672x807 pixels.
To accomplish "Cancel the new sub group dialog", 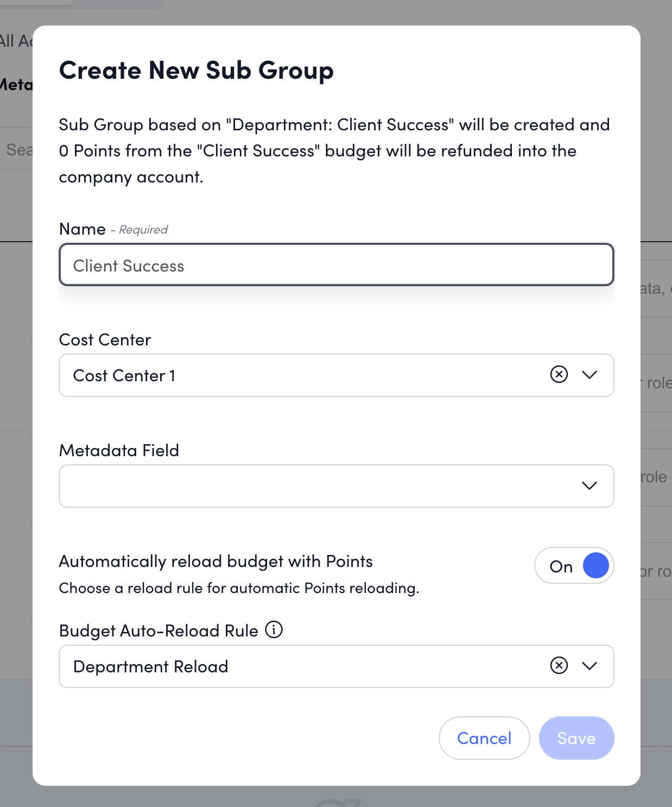I will pyautogui.click(x=484, y=738).
